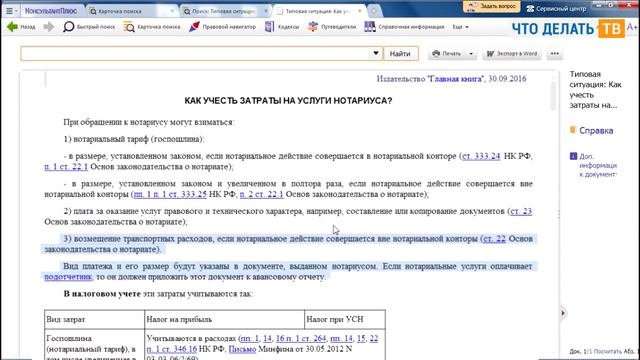Screen dimensions: 640x360
Task: Open the three-dots more actions button
Action: 555,53
